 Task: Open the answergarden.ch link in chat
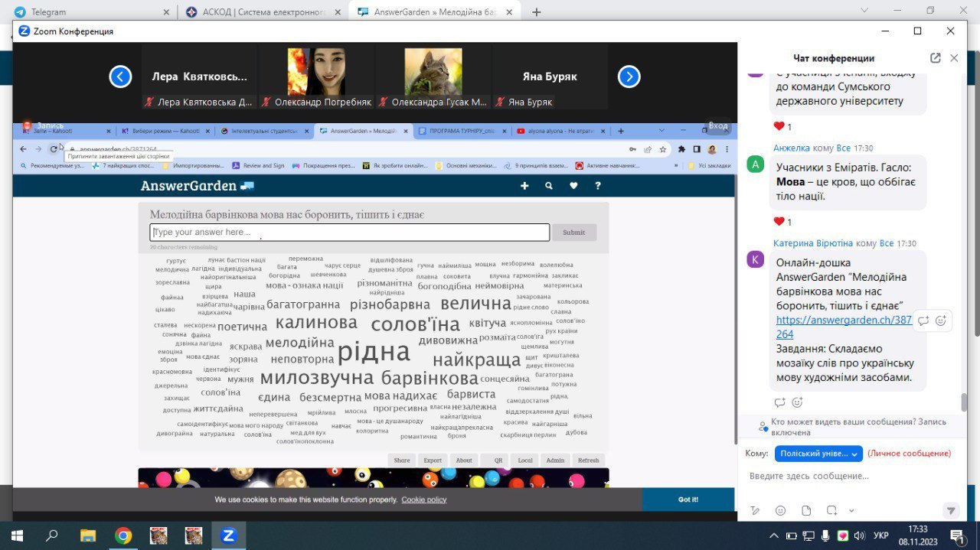pyautogui.click(x=844, y=327)
